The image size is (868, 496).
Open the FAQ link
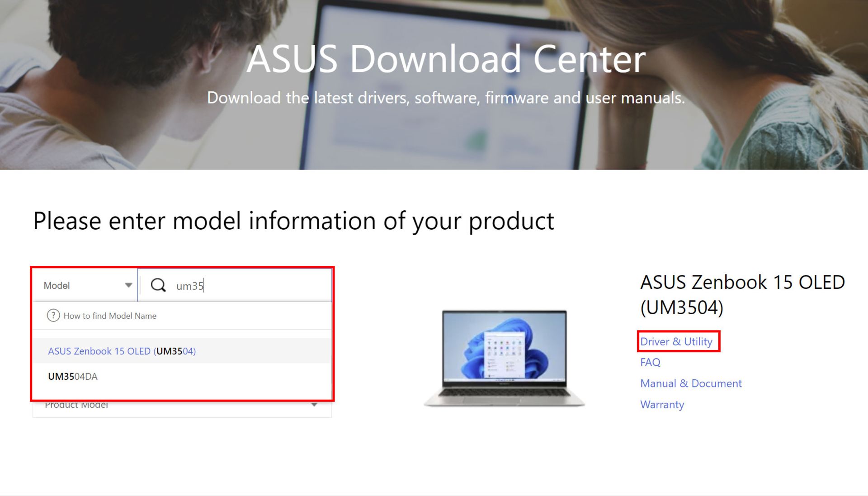[650, 363]
